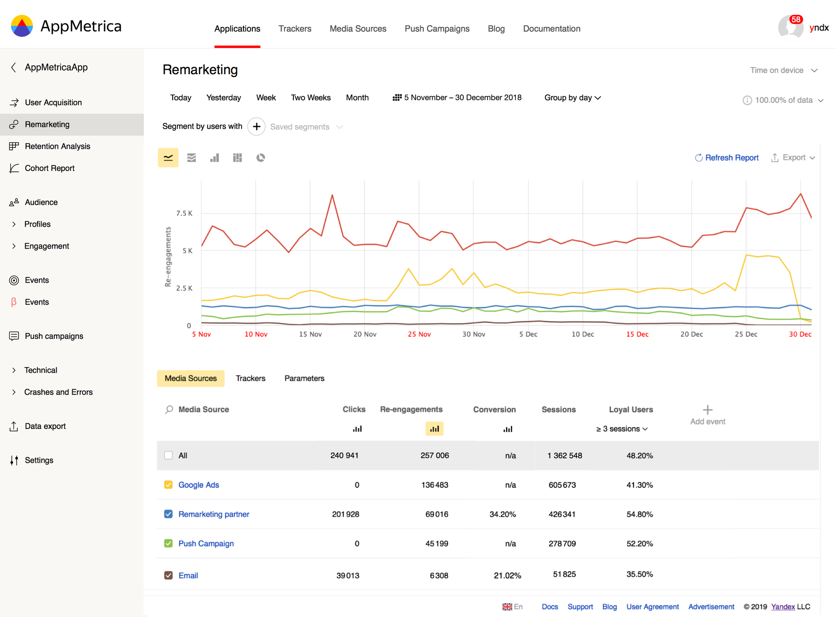840x617 pixels.
Task: Click the Conversion column chart icon
Action: [x=508, y=429]
